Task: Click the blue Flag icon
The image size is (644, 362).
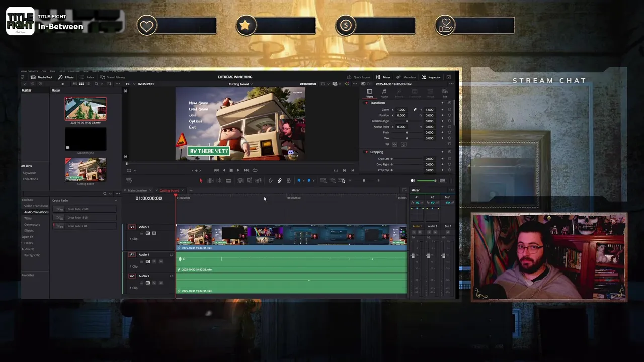Action: [299, 180]
